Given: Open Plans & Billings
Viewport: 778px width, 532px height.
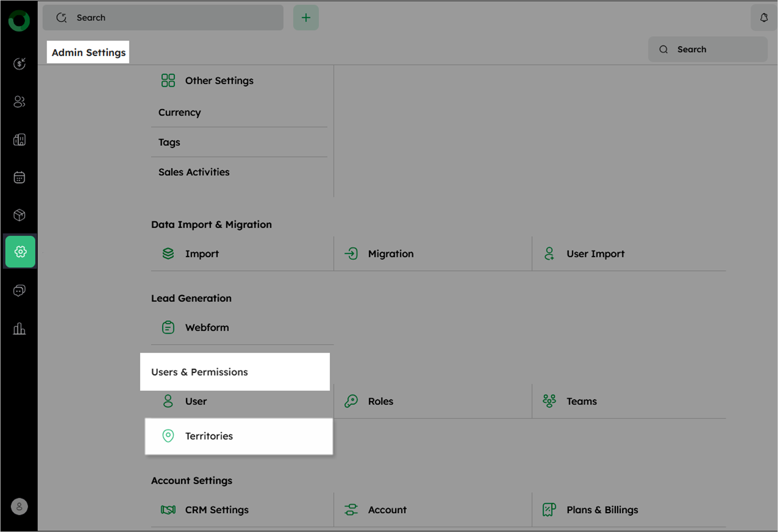Looking at the screenshot, I should click(602, 510).
